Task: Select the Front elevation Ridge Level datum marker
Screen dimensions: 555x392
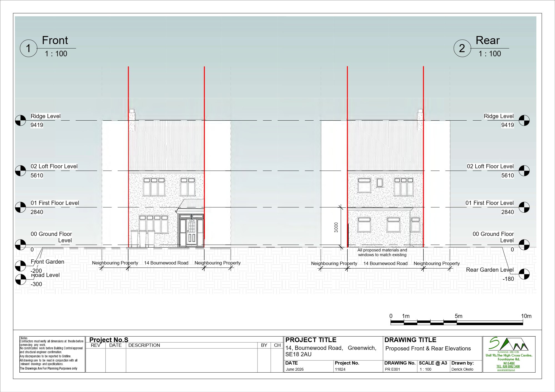Action: tap(20, 121)
